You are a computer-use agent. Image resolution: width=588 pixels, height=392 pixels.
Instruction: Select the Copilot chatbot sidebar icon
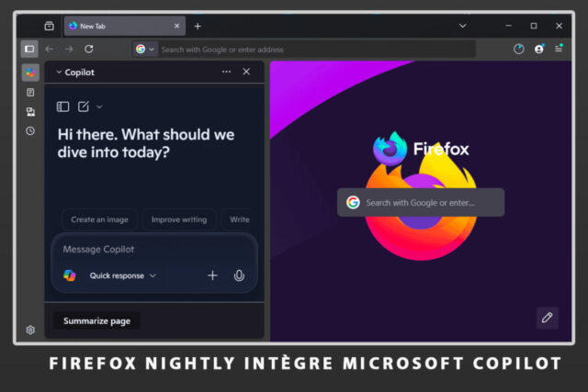click(30, 73)
